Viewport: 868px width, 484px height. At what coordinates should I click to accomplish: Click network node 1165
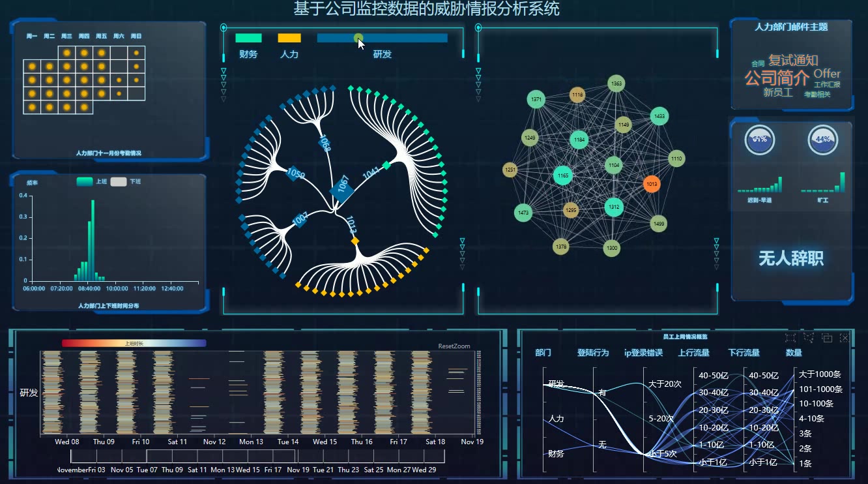click(563, 175)
